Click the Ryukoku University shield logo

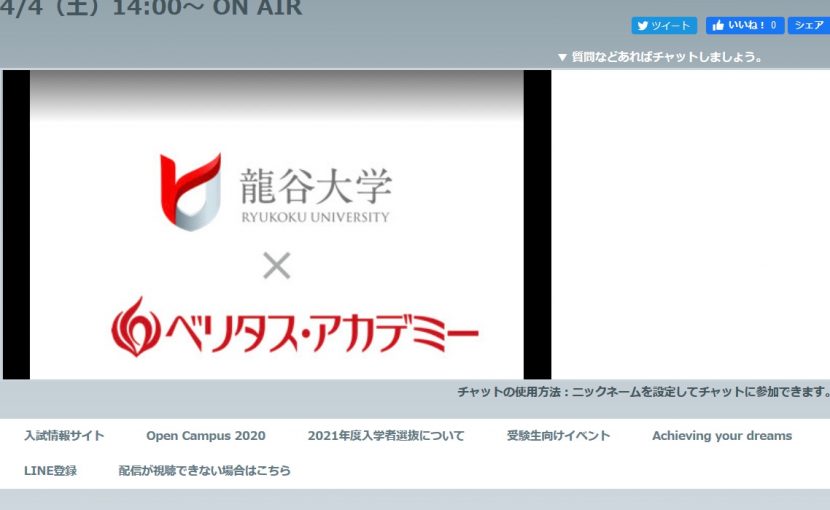tap(191, 192)
